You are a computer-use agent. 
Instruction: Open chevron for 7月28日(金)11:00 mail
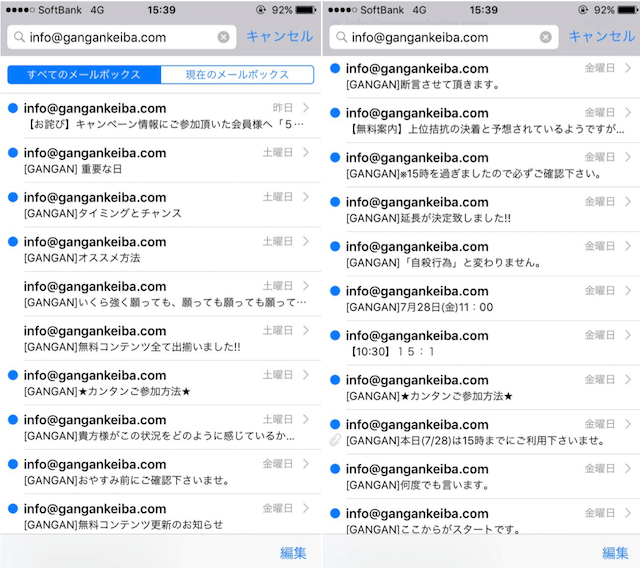[x=628, y=290]
